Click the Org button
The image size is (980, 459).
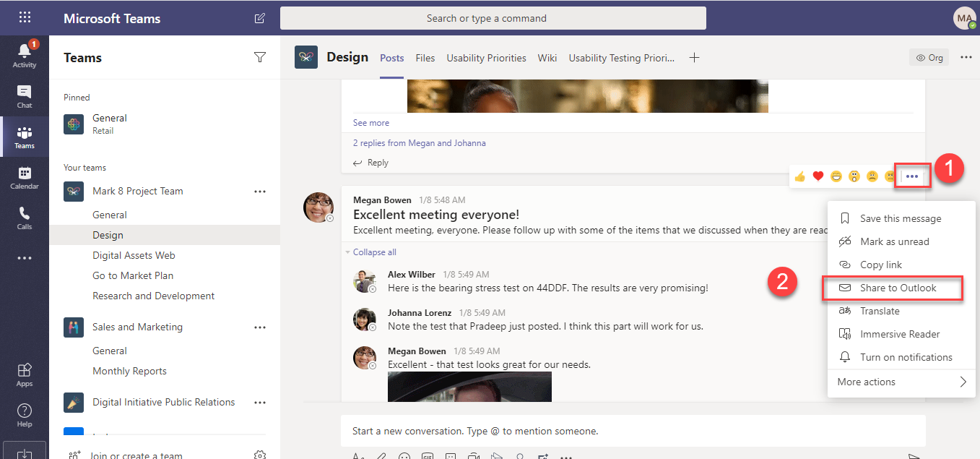929,58
